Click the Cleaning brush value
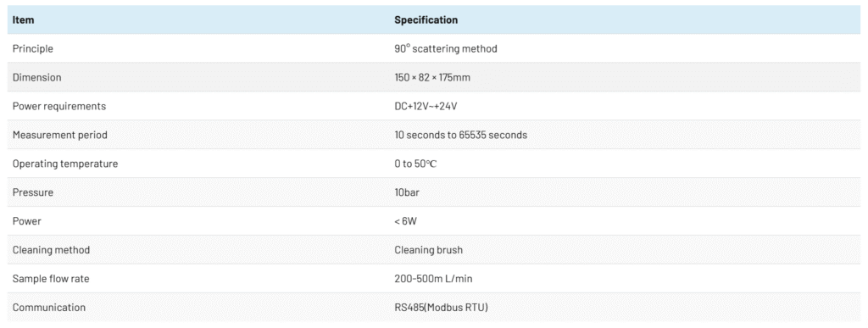 (x=428, y=250)
